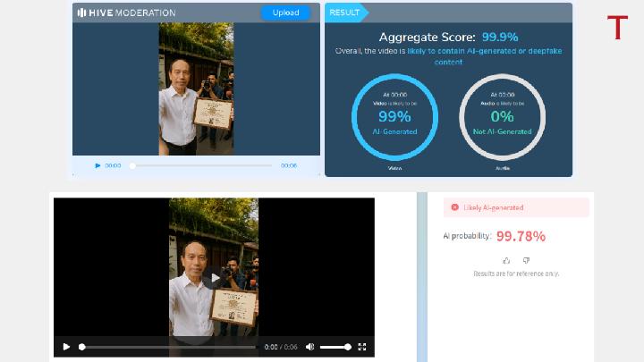The width and height of the screenshot is (644, 362).
Task: Click the center play overlay on lower video
Action: pos(214,278)
